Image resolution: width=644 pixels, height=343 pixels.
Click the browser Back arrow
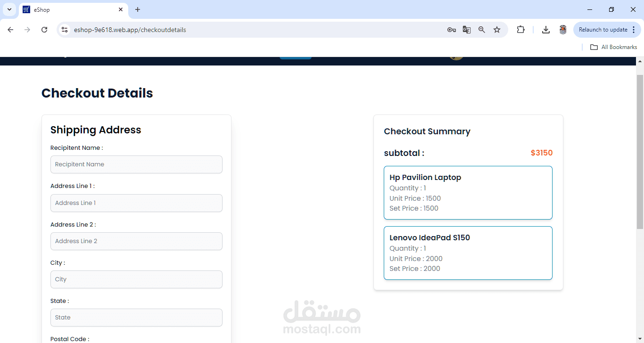pyautogui.click(x=10, y=30)
